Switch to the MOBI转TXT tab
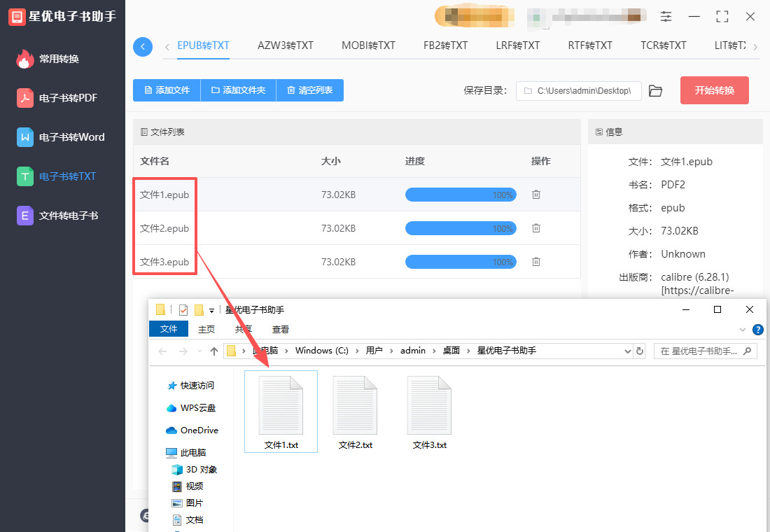The image size is (770, 532). [x=368, y=45]
